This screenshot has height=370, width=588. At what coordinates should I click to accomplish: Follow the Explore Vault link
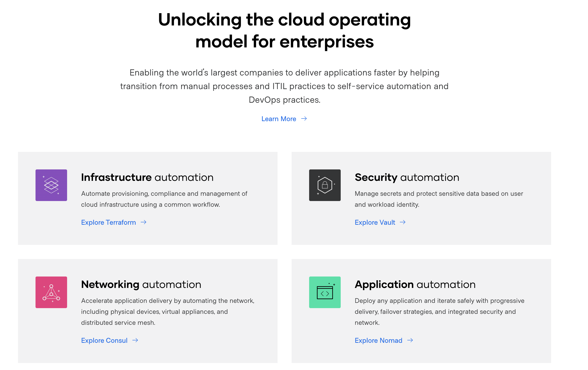tap(375, 222)
